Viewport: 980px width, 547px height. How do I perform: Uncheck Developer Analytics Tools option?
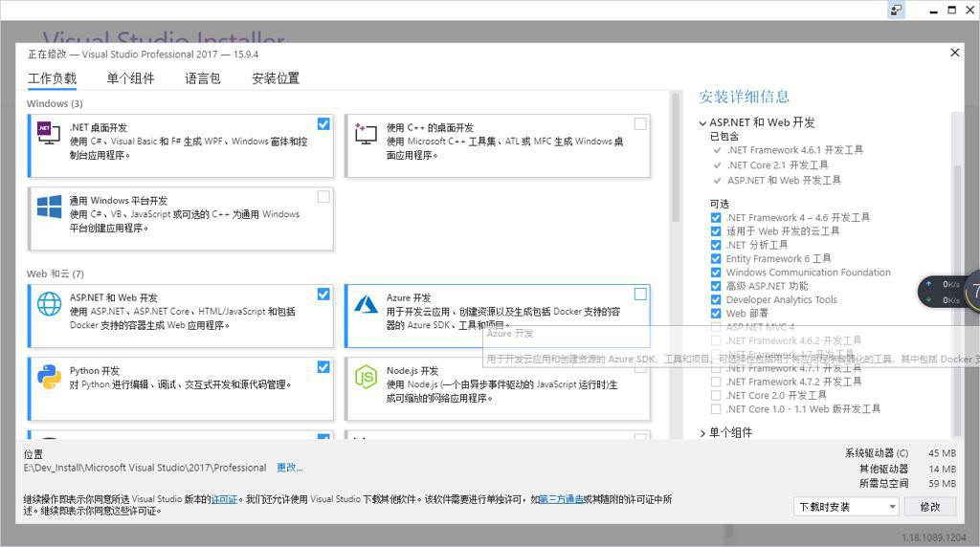[716, 299]
